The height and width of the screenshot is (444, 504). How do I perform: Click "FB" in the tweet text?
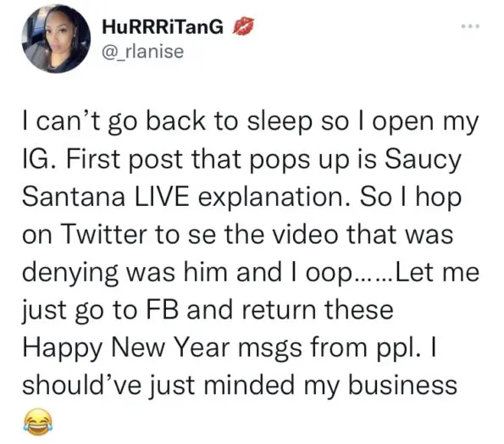tap(163, 309)
